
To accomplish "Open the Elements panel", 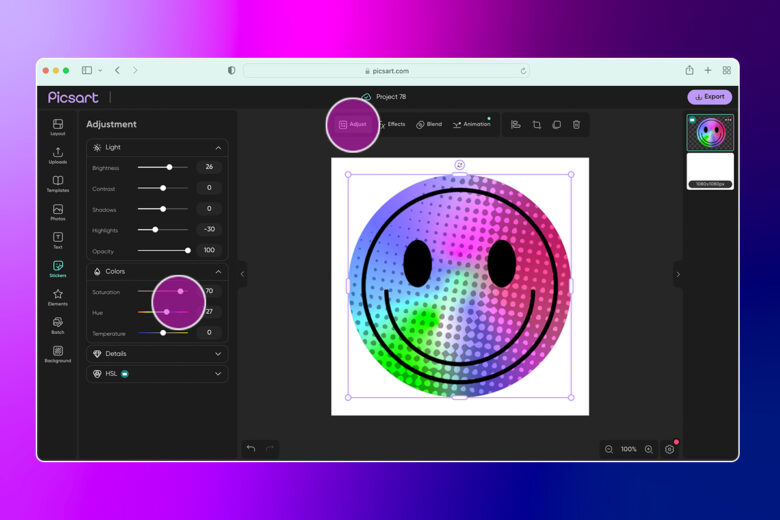I will pyautogui.click(x=58, y=297).
